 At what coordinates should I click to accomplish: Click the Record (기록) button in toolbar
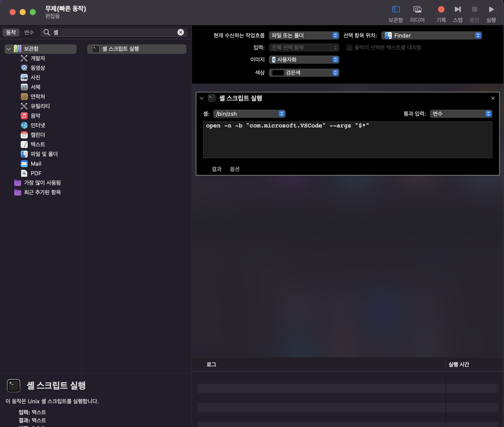pos(441,10)
